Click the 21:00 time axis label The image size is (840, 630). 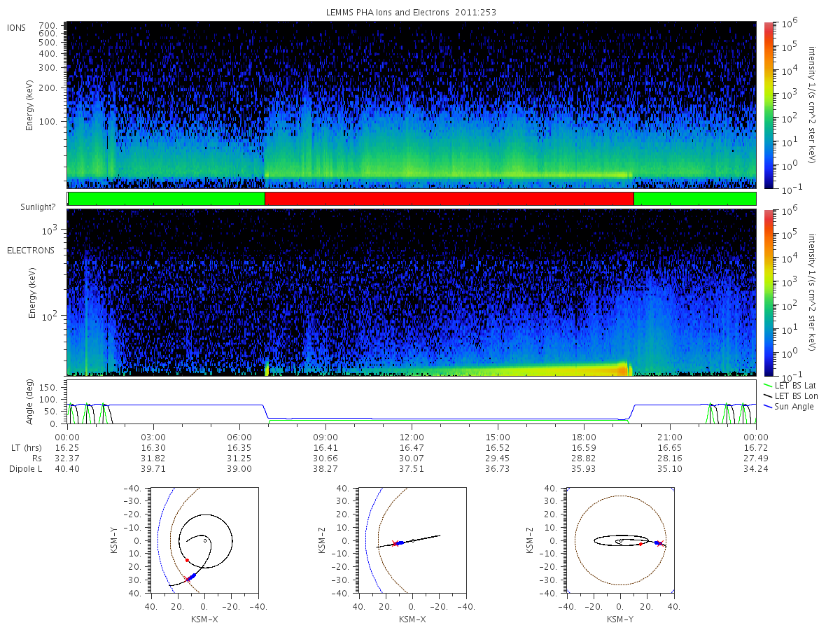pos(670,437)
